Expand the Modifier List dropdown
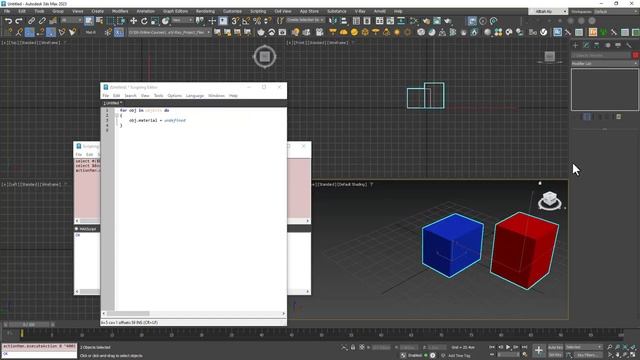This screenshot has height=360, width=640. tap(604, 64)
